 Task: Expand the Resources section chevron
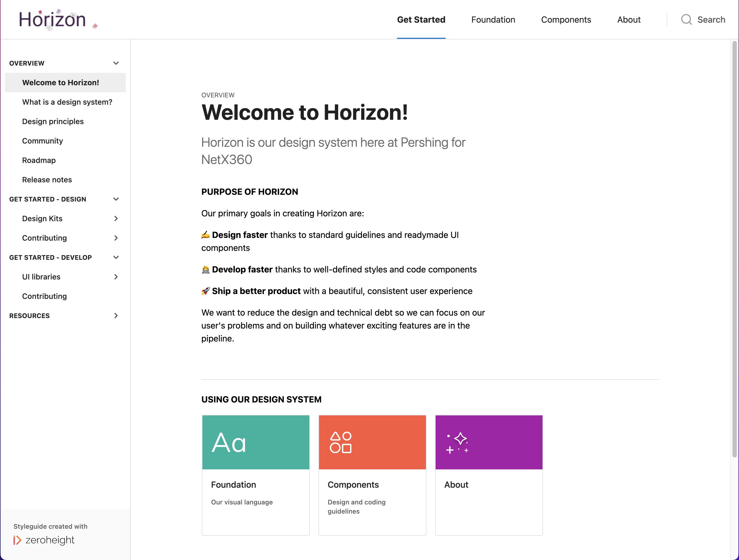pos(116,316)
